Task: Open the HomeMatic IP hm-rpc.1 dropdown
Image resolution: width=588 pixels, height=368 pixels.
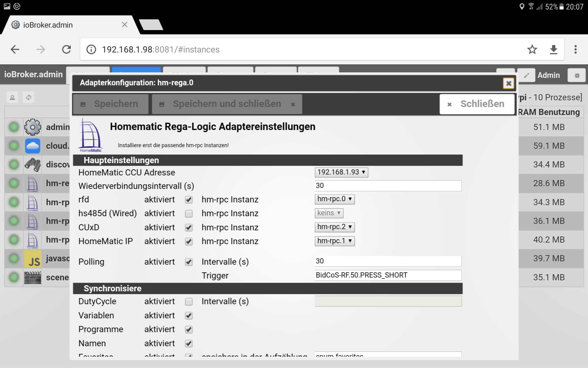Action: (x=334, y=241)
